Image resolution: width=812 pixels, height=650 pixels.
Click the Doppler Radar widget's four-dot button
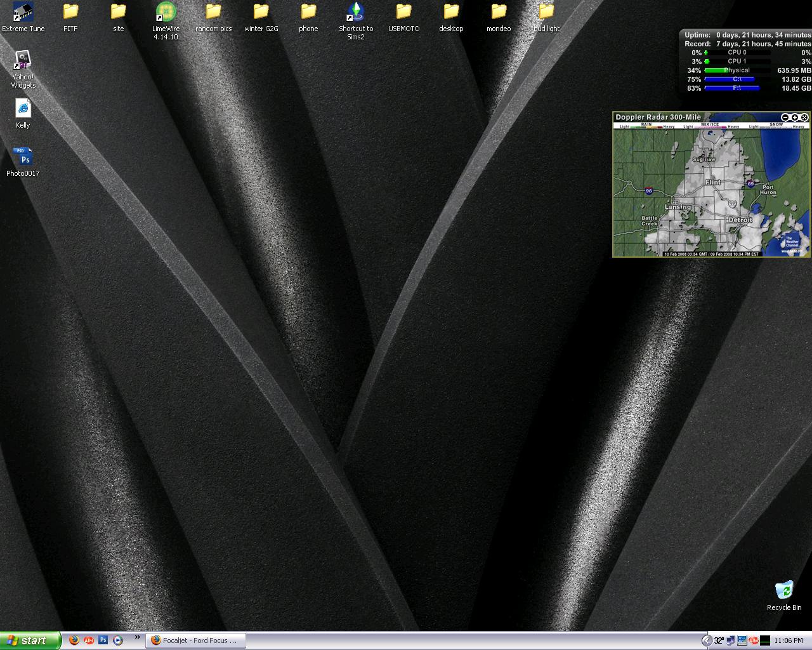pos(804,117)
